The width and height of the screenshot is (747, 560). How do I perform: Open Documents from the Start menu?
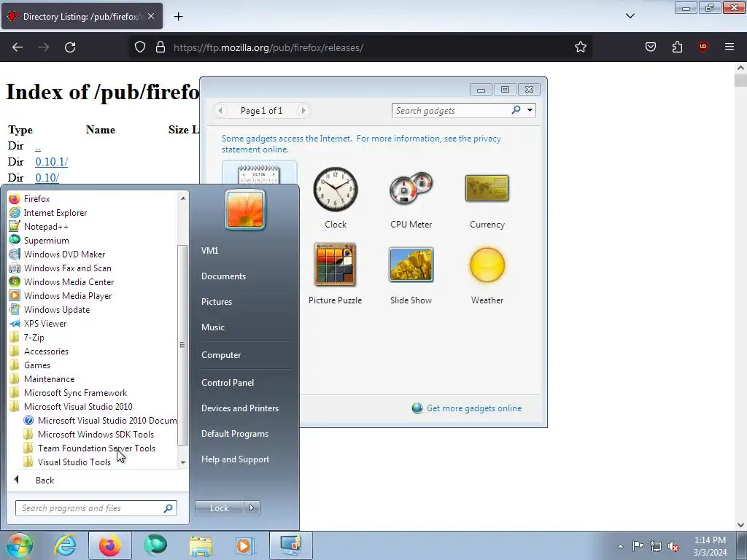pyautogui.click(x=223, y=276)
